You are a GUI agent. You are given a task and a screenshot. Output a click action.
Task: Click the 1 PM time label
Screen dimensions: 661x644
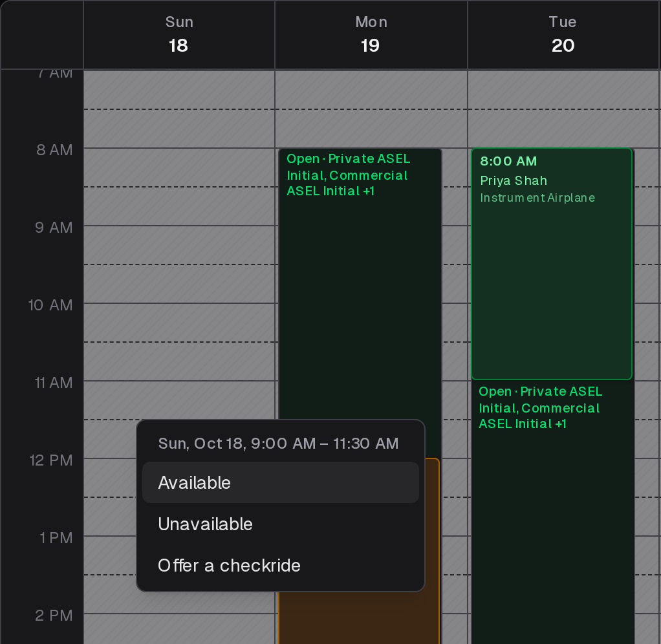click(x=56, y=538)
